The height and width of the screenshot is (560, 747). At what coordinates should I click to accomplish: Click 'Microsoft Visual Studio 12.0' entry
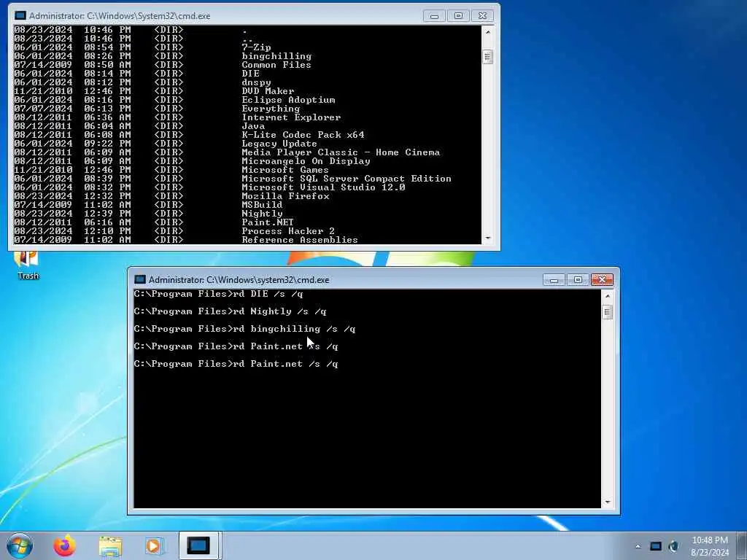(x=323, y=187)
